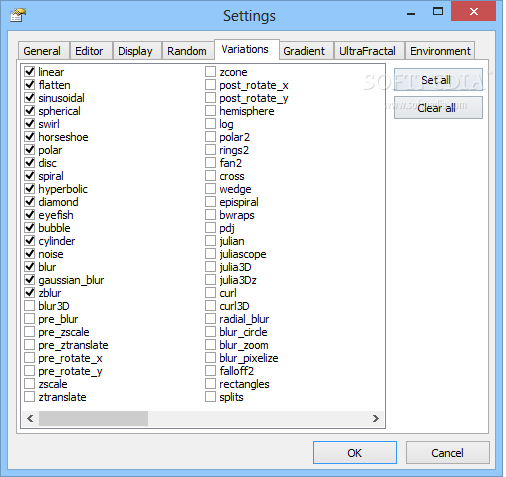Uncheck the spiral variation
This screenshot has height=477, width=506.
point(30,175)
